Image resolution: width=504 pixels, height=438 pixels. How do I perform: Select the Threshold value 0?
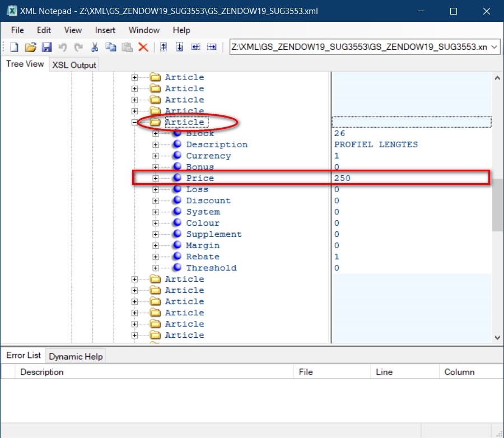click(337, 268)
